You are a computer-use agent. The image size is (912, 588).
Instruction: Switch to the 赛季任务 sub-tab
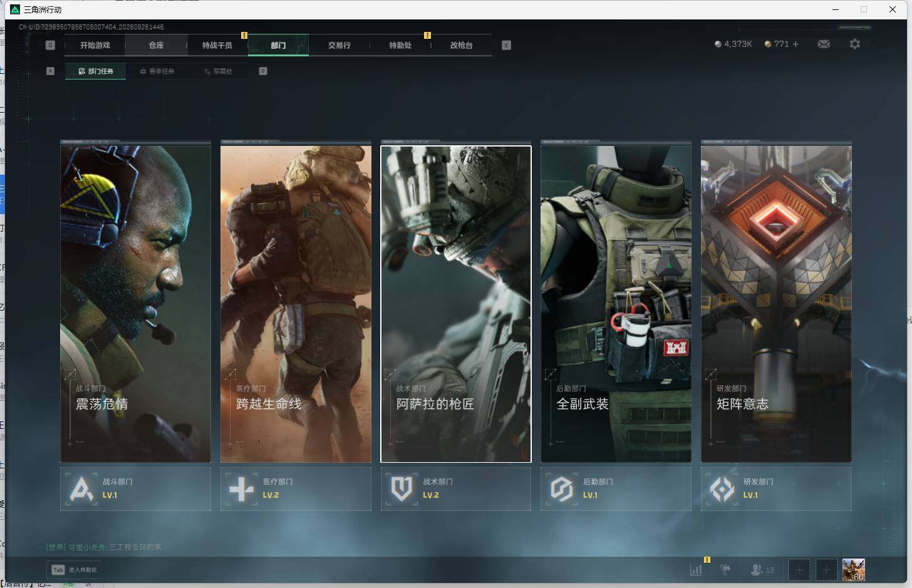point(157,71)
